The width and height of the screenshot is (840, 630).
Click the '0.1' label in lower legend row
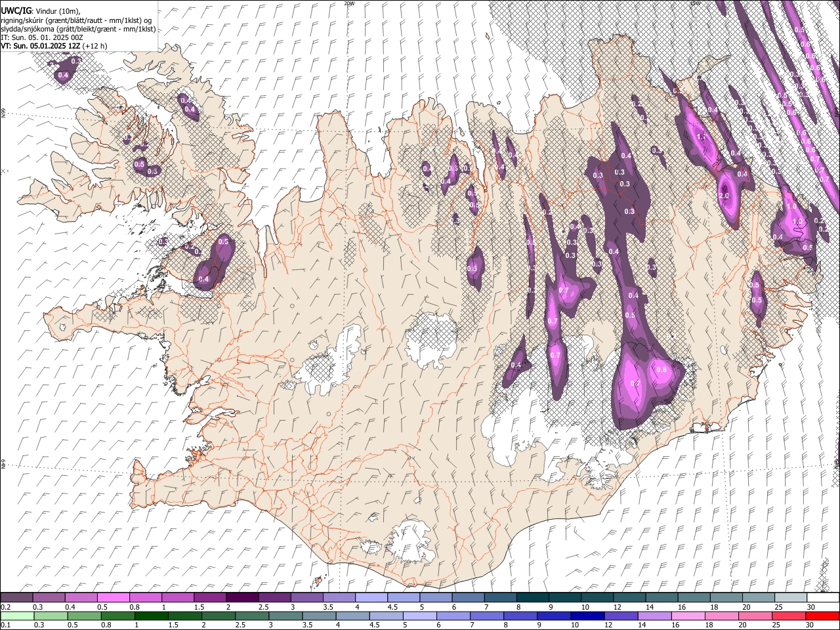[5, 625]
